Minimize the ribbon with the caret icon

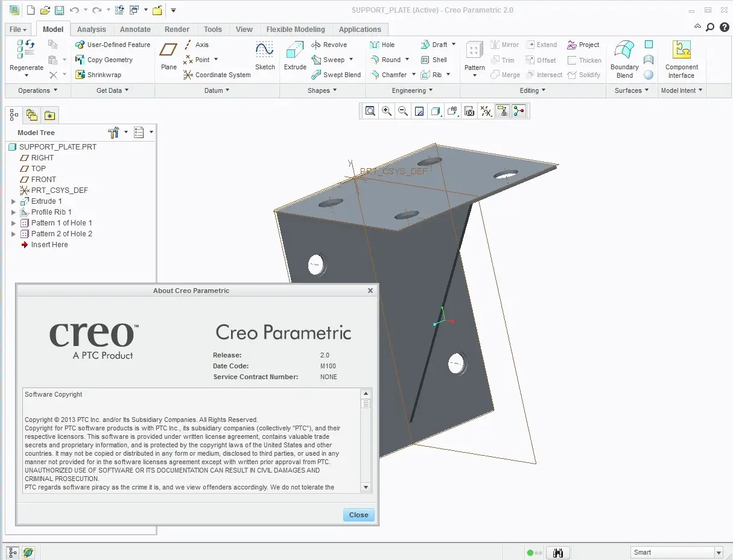tap(697, 27)
